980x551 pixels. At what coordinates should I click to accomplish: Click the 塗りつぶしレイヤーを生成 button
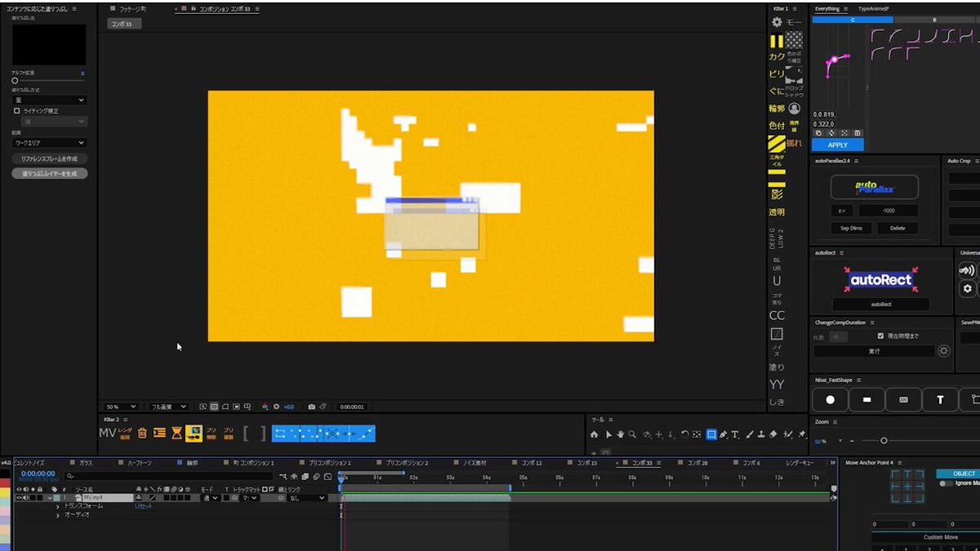pyautogui.click(x=49, y=174)
